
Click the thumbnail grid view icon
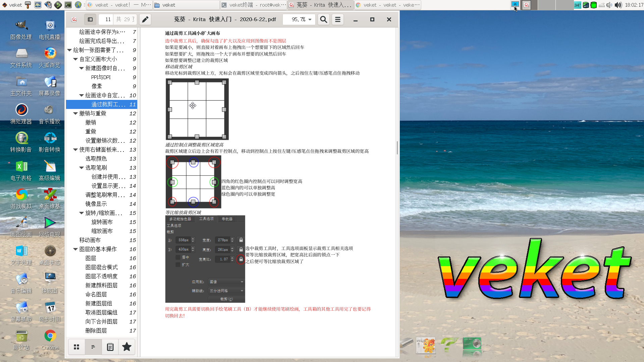point(76,347)
